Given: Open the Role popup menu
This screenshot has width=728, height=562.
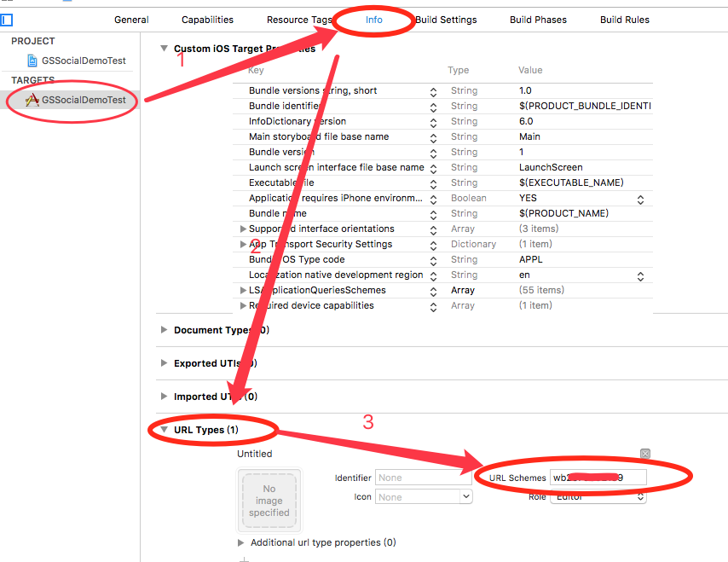Looking at the screenshot, I should click(598, 497).
